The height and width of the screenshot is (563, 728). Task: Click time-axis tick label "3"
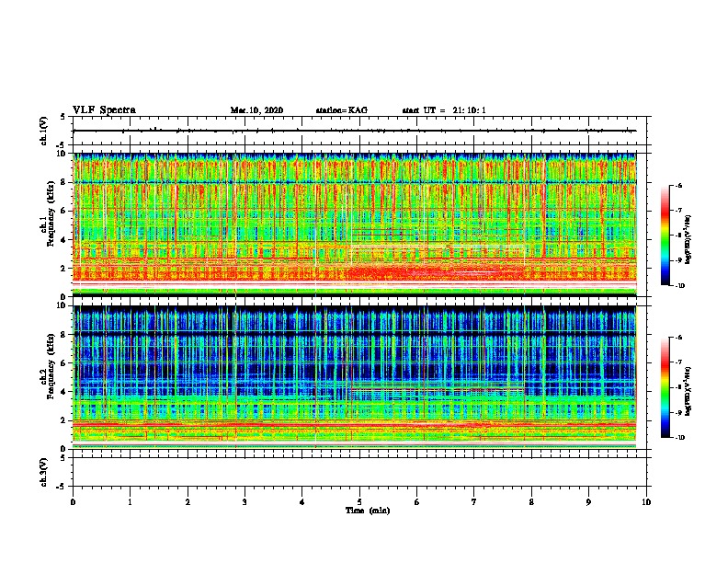pos(245,502)
